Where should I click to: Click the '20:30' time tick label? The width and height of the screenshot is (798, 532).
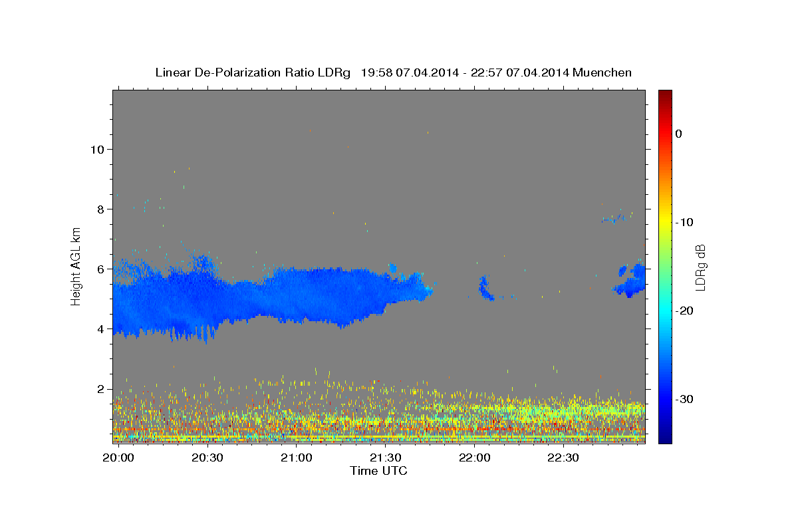[x=207, y=458]
